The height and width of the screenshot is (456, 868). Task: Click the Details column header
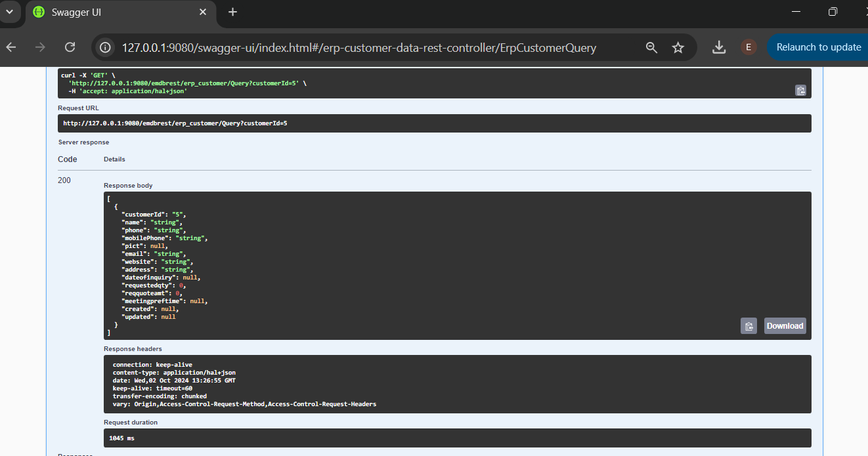tap(114, 159)
